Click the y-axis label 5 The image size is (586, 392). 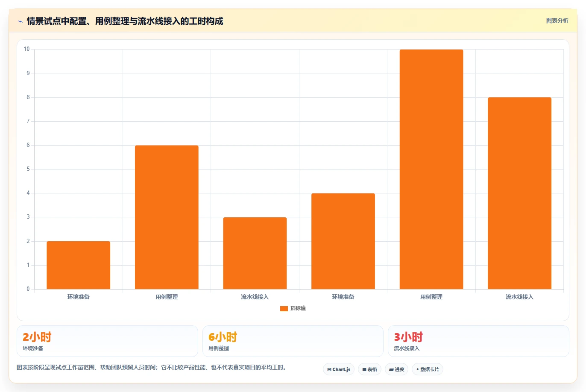click(28, 169)
